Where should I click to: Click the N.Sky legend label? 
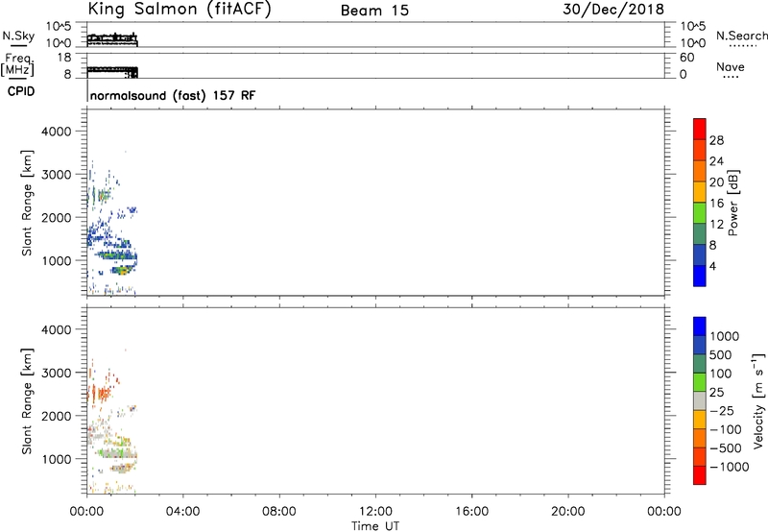click(x=18, y=36)
